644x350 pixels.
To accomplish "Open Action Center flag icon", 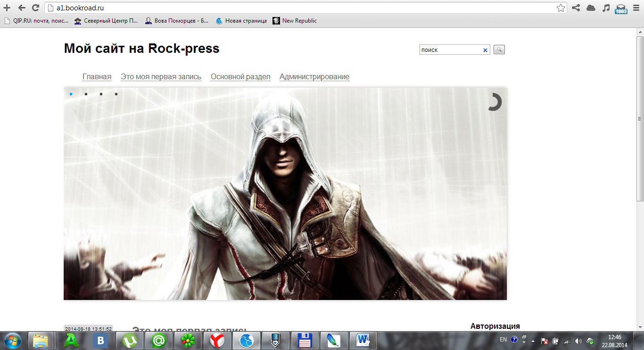I will tap(544, 341).
